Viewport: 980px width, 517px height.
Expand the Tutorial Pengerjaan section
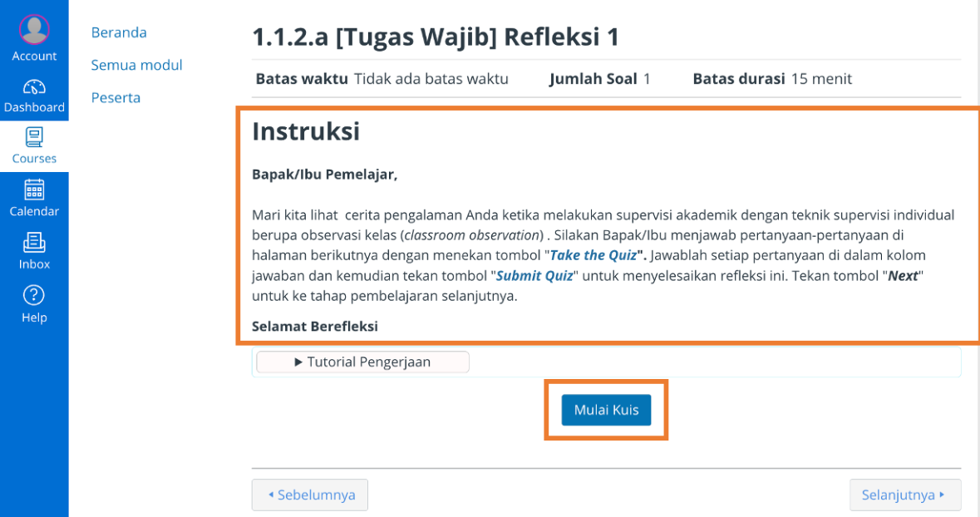click(362, 362)
